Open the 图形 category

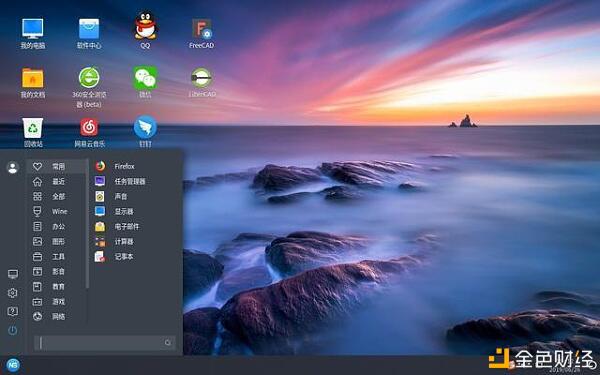[x=57, y=241]
